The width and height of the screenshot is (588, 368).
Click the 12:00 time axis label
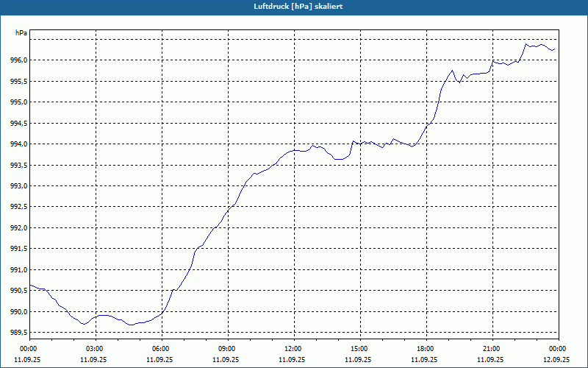(294, 349)
